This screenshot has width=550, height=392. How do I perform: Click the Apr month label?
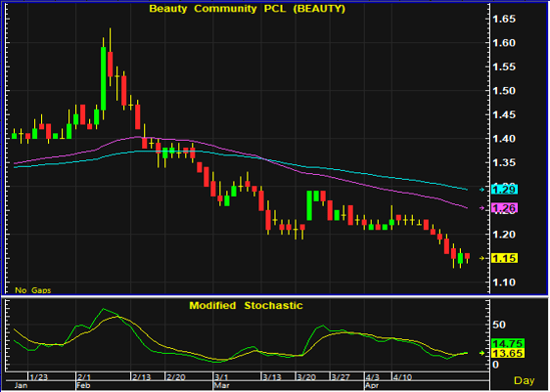(x=372, y=386)
